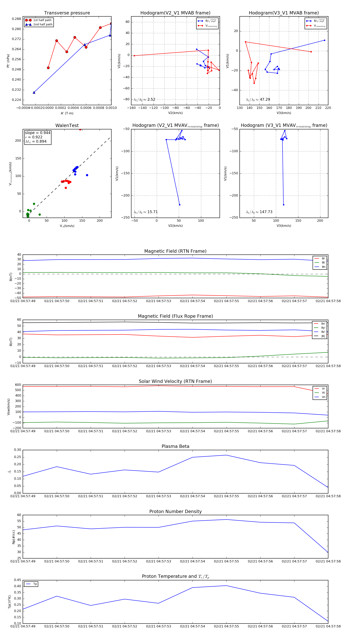Screen dimensions: 351x644
Task: Click the 'Hodogram(V3_V1 MVAB frame)' title
Action: (x=284, y=13)
